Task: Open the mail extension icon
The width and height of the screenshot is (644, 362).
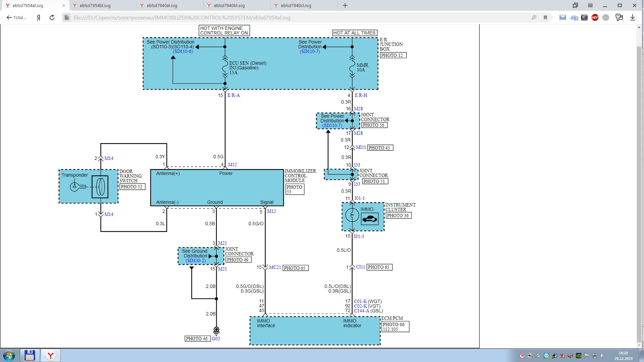Action: [563, 17]
